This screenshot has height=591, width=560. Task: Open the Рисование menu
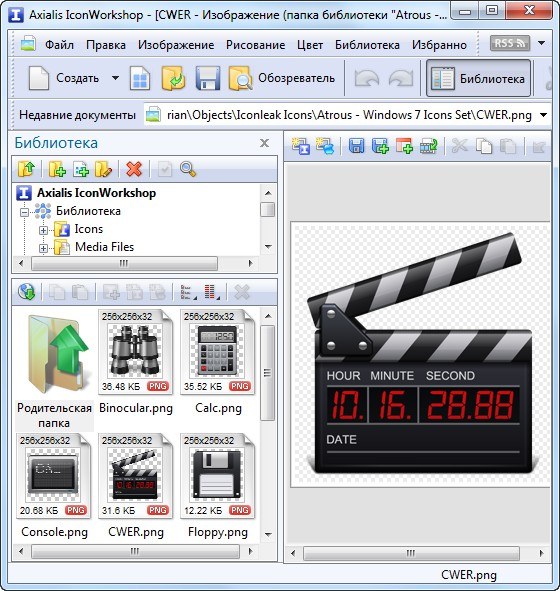pos(256,45)
